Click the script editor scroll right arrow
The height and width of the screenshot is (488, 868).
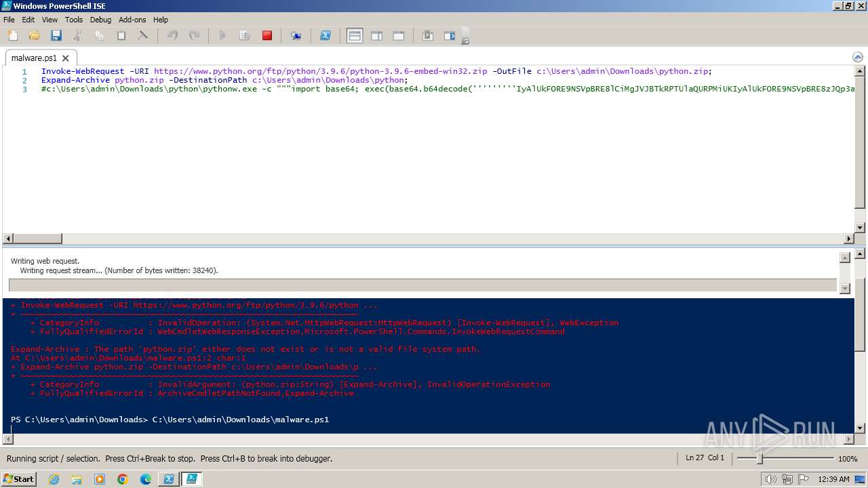[x=848, y=239]
